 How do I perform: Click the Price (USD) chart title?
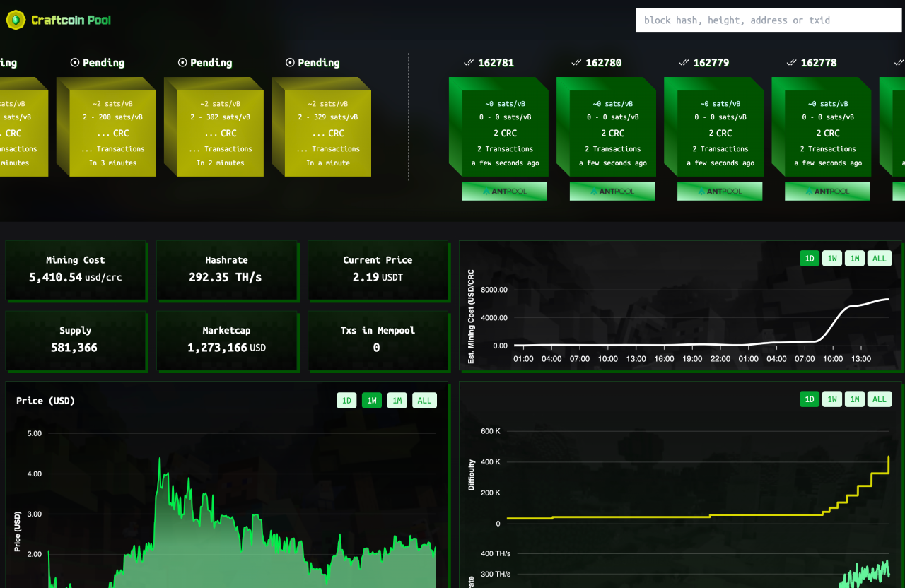(x=45, y=401)
